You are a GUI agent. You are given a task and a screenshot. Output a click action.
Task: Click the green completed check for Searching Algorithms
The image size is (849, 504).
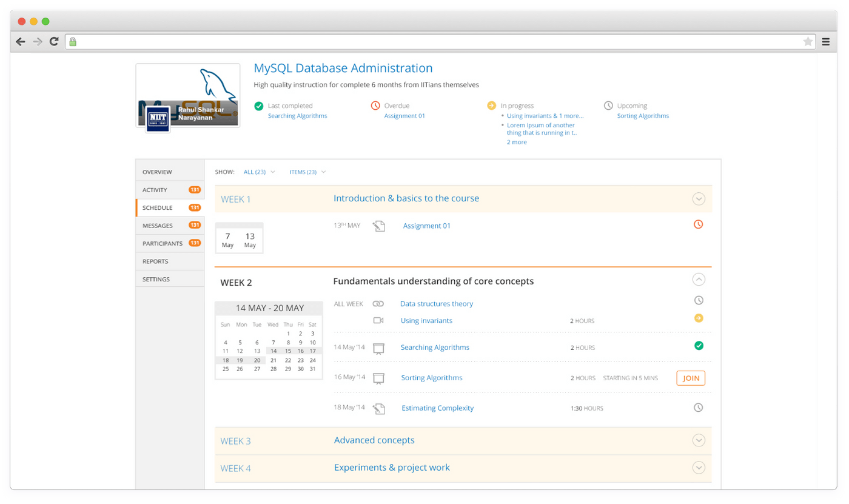699,346
